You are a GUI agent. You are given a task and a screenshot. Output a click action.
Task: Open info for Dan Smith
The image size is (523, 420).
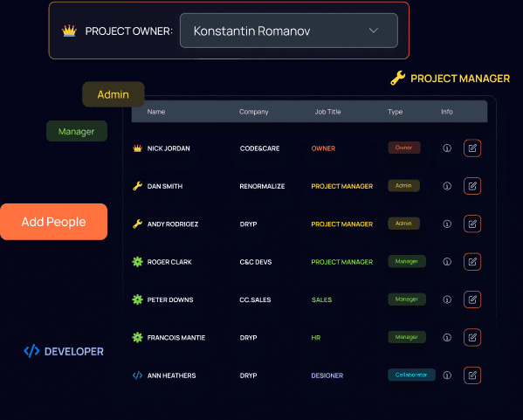pos(447,186)
